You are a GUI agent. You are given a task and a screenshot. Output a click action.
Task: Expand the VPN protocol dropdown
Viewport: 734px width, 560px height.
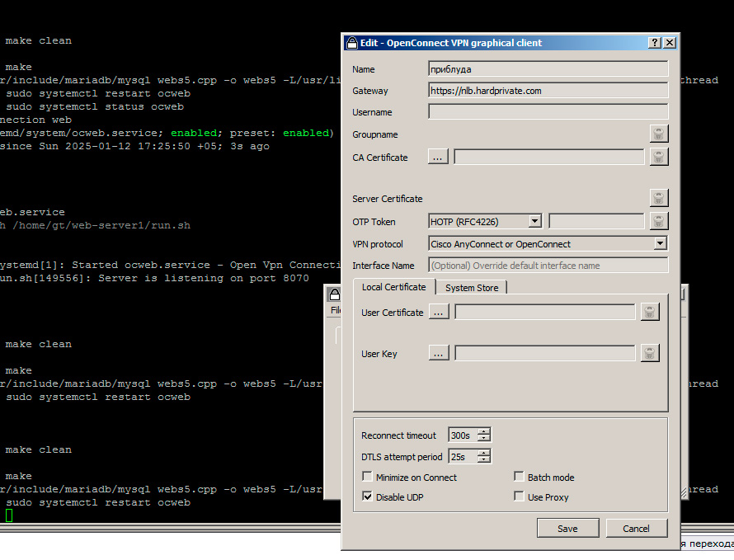point(660,243)
